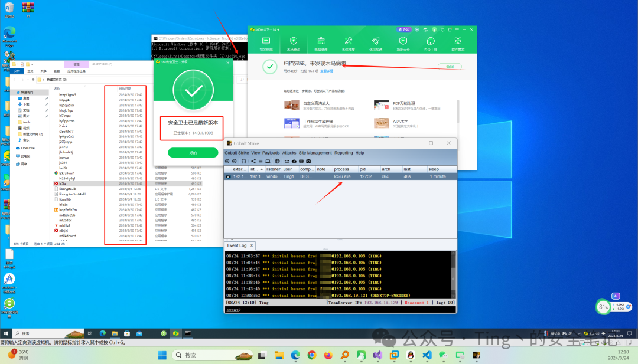Open the 360 main menu hamburger icon
Screen dimensions: 638x364
[457, 29]
